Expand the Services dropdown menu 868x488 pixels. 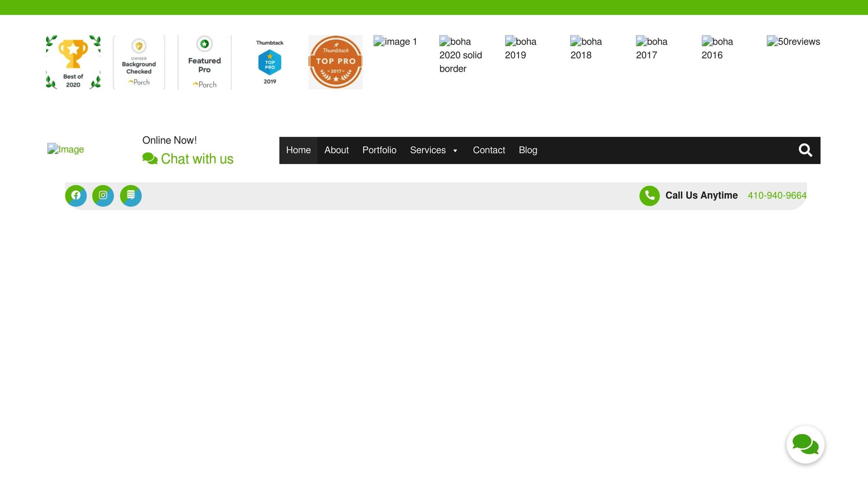click(434, 150)
